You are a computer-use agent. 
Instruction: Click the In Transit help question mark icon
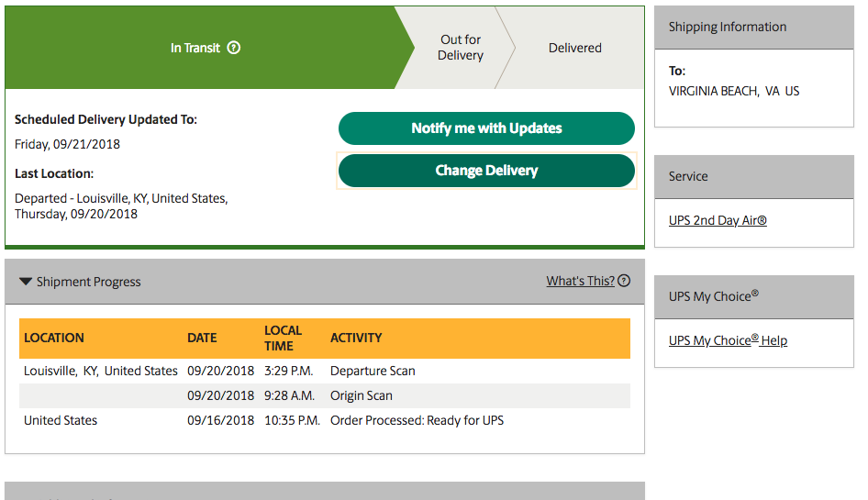click(234, 48)
